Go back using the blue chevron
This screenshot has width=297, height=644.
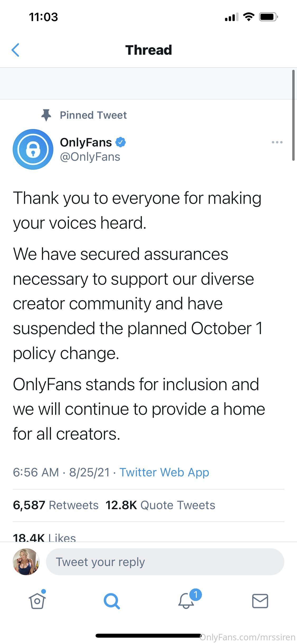16,50
